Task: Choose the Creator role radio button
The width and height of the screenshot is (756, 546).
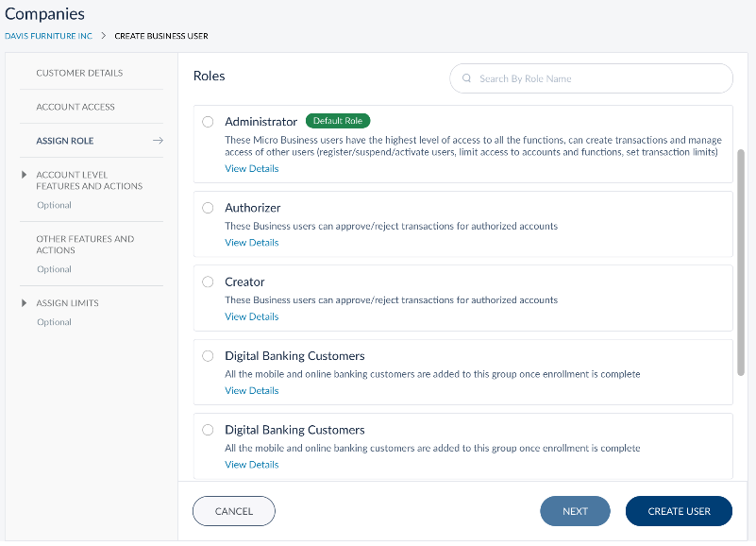Action: (x=208, y=282)
